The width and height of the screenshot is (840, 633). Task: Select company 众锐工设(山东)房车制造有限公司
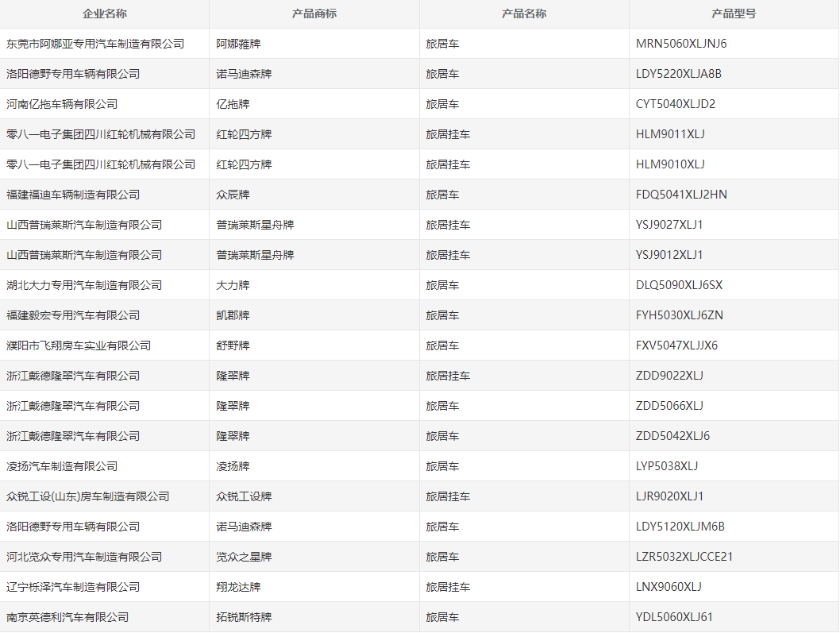(x=88, y=496)
